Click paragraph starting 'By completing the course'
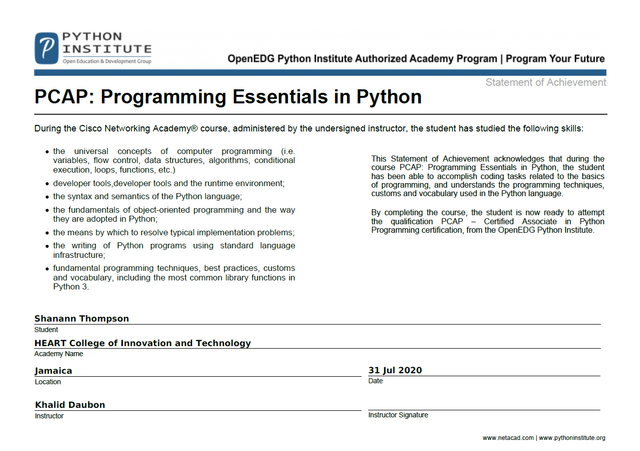Image resolution: width=640 pixels, height=451 pixels. point(488,221)
